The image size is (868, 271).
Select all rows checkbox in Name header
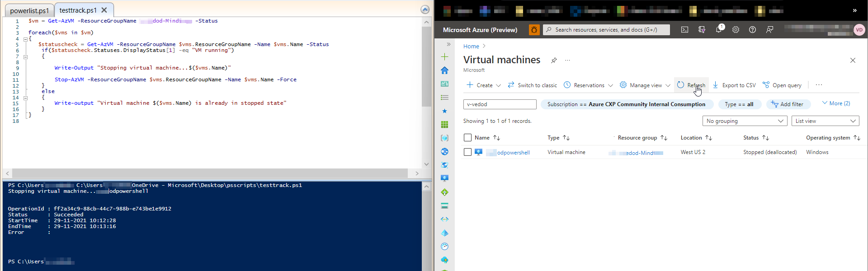[467, 138]
